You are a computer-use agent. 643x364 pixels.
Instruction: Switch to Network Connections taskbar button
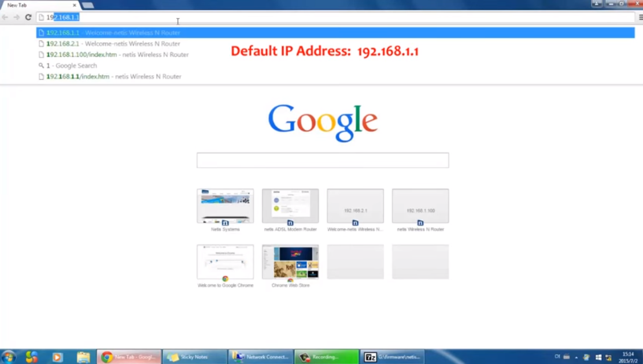(x=261, y=357)
